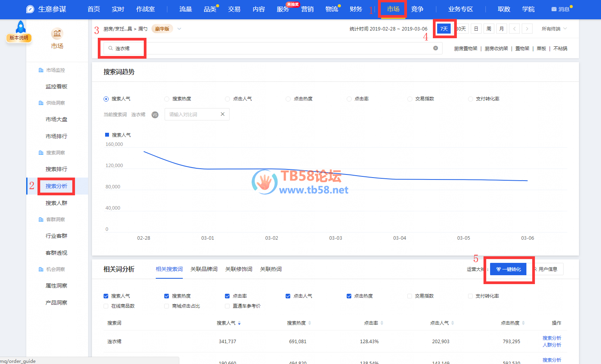601x364 pixels.
Task: Uncheck the 点击率 checkbox
Action: pyautogui.click(x=227, y=296)
